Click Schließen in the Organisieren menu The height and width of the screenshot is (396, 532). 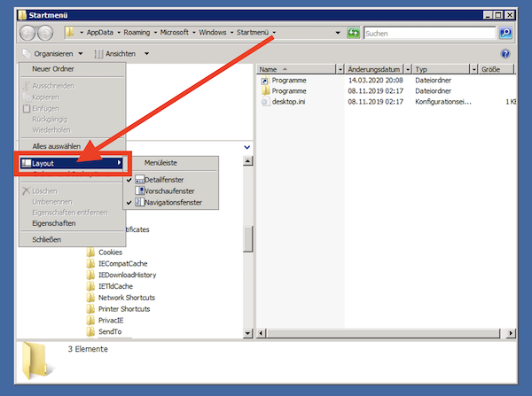tap(48, 239)
